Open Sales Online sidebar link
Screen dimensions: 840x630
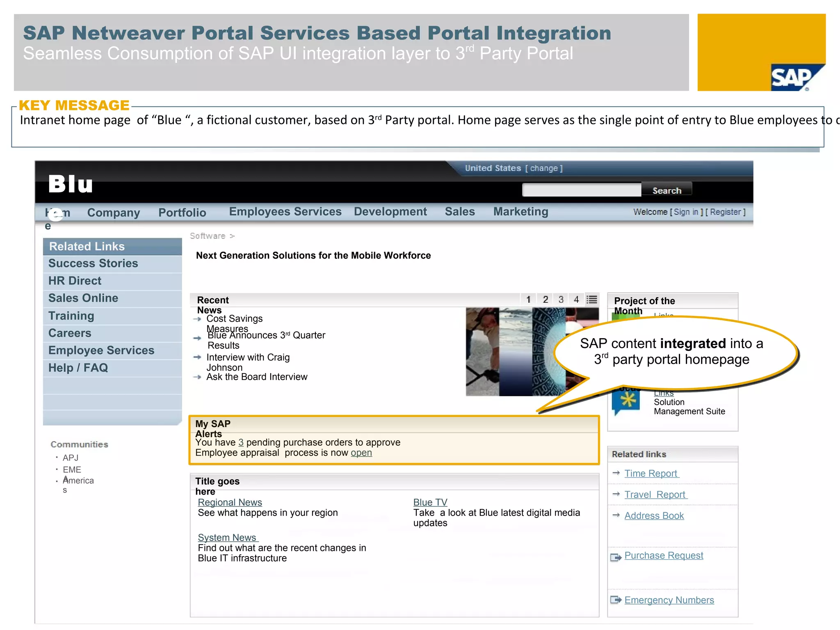pyautogui.click(x=83, y=298)
